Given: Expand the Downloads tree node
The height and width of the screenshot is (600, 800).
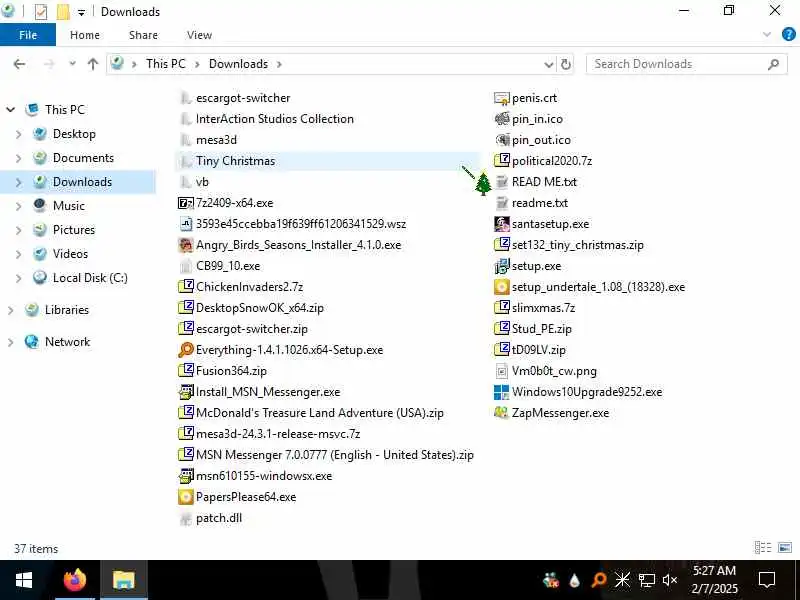Looking at the screenshot, I should [19, 182].
